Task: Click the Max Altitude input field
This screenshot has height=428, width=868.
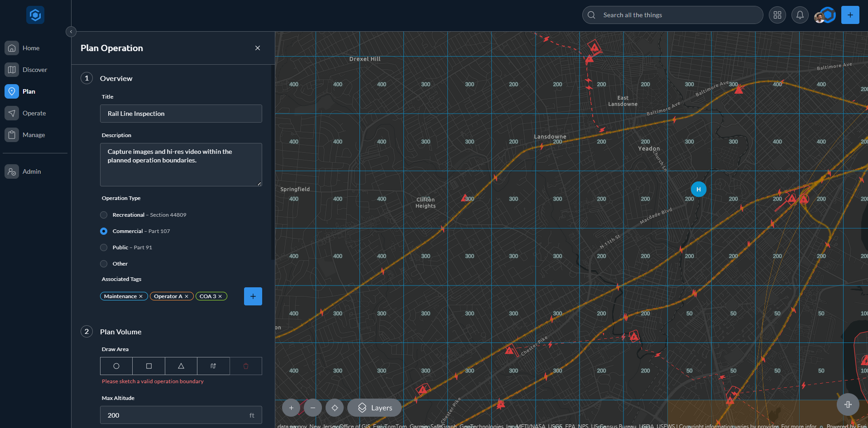Action: (x=181, y=415)
